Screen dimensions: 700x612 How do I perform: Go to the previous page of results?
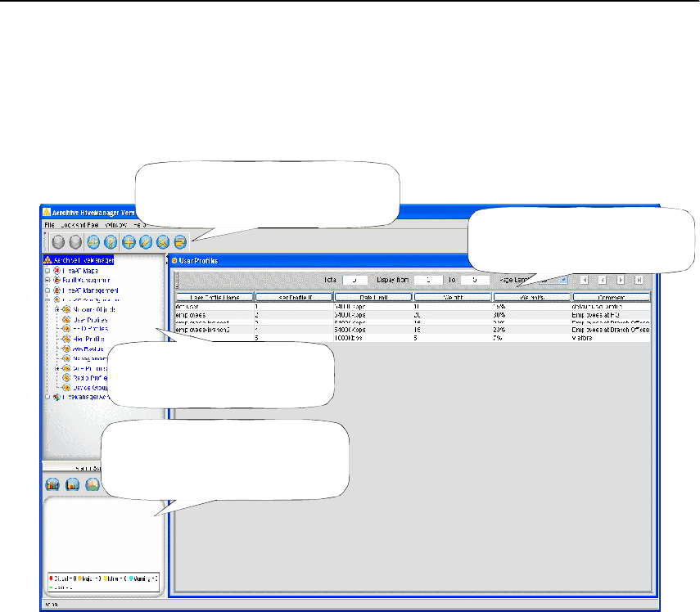pos(603,280)
